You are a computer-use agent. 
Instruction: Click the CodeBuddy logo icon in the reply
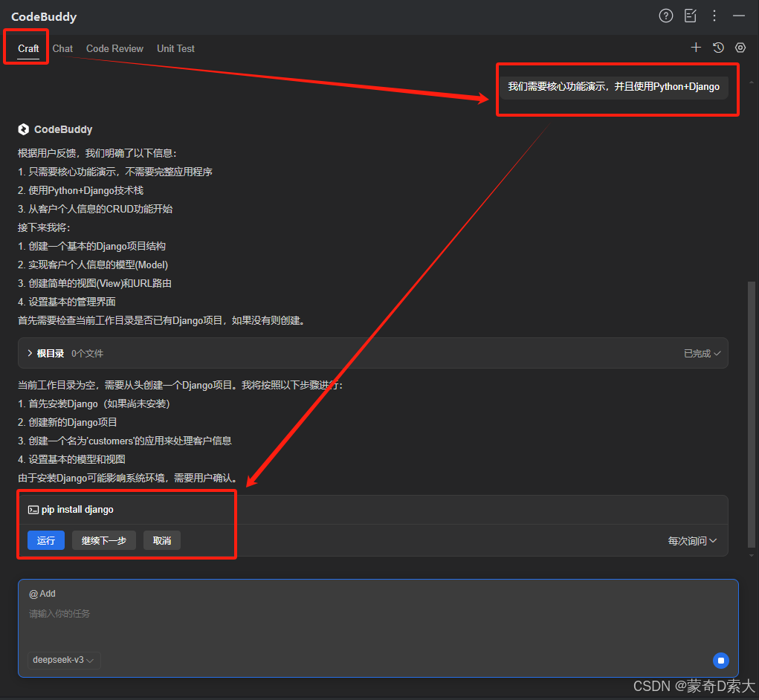tap(23, 129)
